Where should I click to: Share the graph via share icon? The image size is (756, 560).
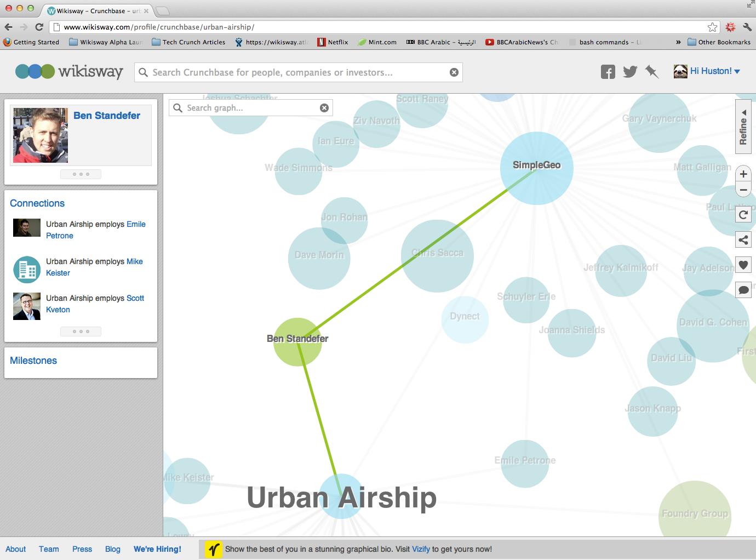click(x=743, y=240)
